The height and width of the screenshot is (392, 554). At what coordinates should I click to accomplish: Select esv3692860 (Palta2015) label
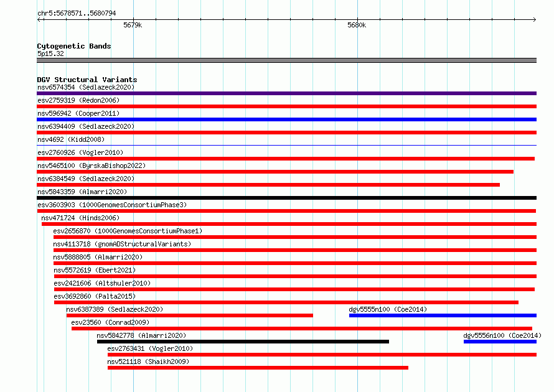pyautogui.click(x=95, y=296)
